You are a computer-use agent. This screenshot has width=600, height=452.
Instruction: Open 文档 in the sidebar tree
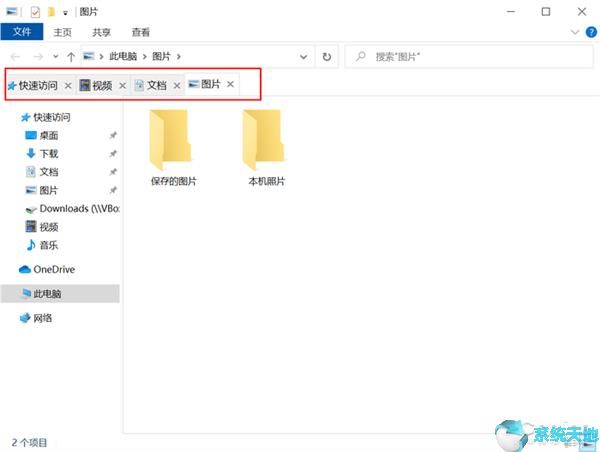coord(41,172)
